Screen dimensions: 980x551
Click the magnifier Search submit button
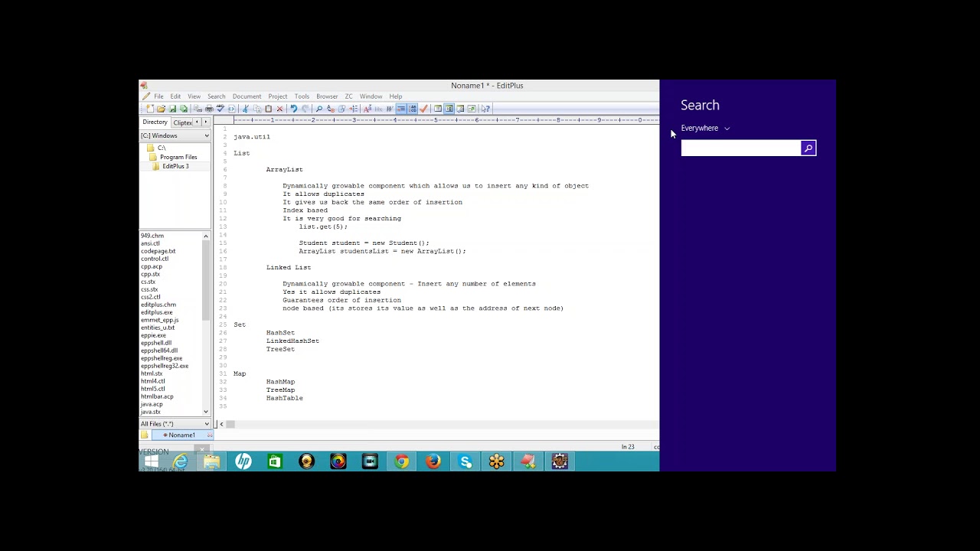[x=808, y=148]
